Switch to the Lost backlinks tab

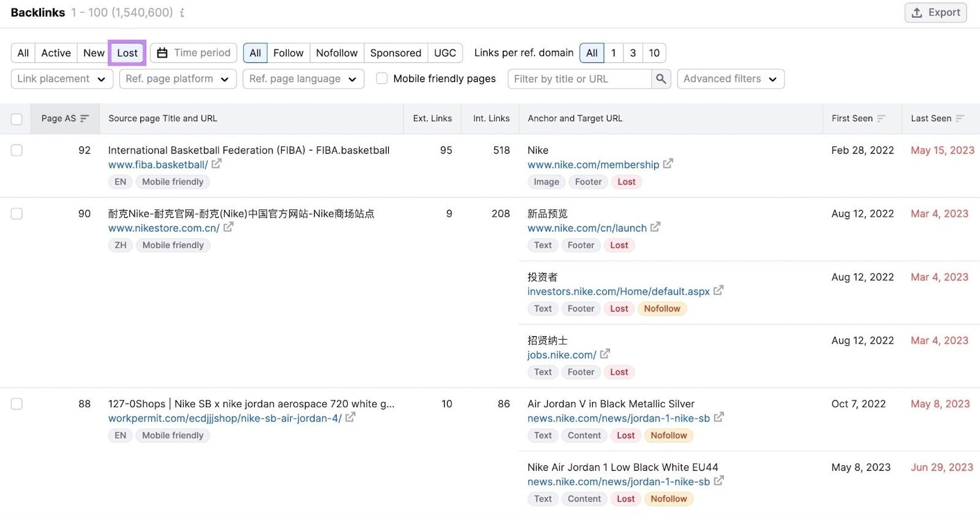[127, 53]
